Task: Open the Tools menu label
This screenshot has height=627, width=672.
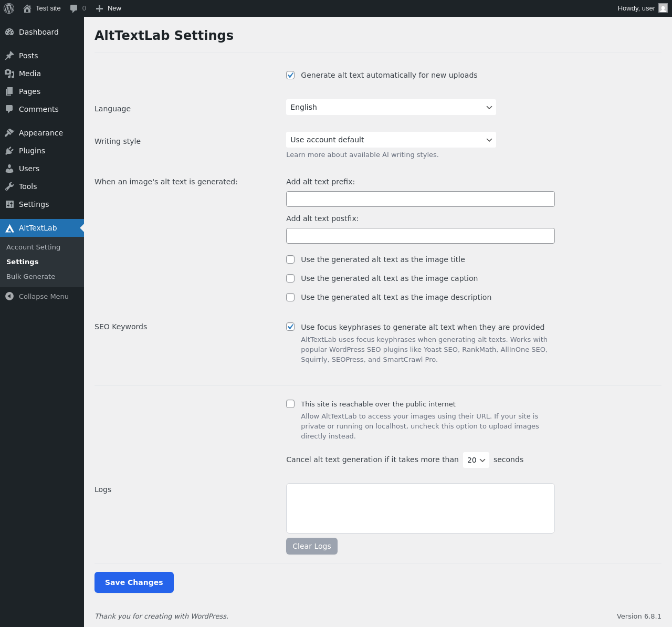Action: pos(28,186)
